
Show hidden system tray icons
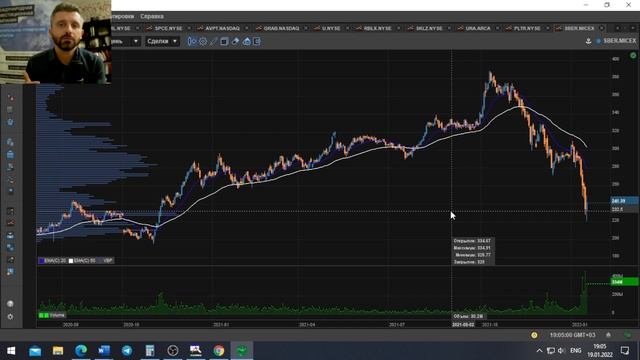click(539, 351)
